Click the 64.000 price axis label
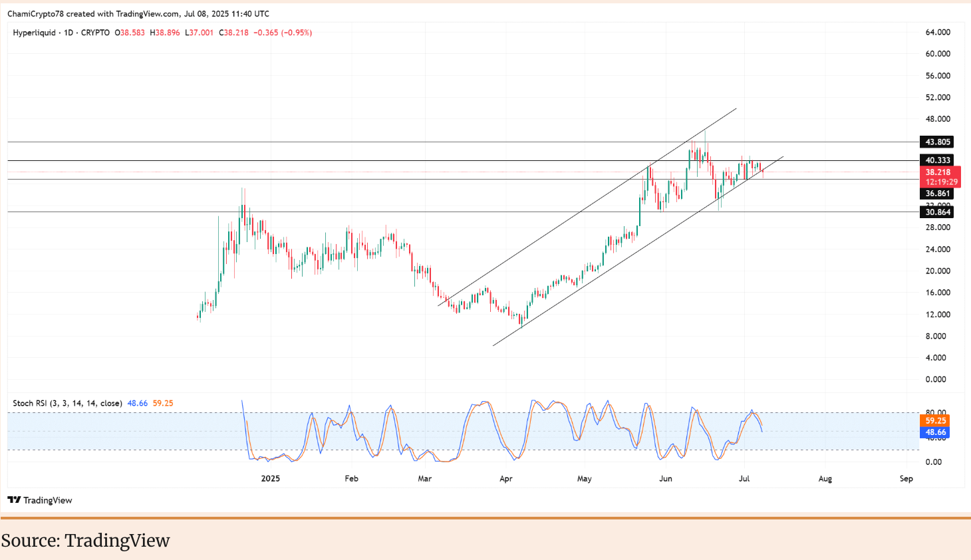The height and width of the screenshot is (560, 971). click(x=938, y=32)
